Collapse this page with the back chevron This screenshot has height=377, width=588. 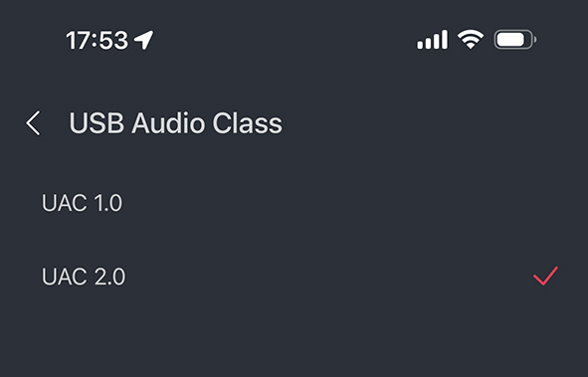click(x=33, y=123)
